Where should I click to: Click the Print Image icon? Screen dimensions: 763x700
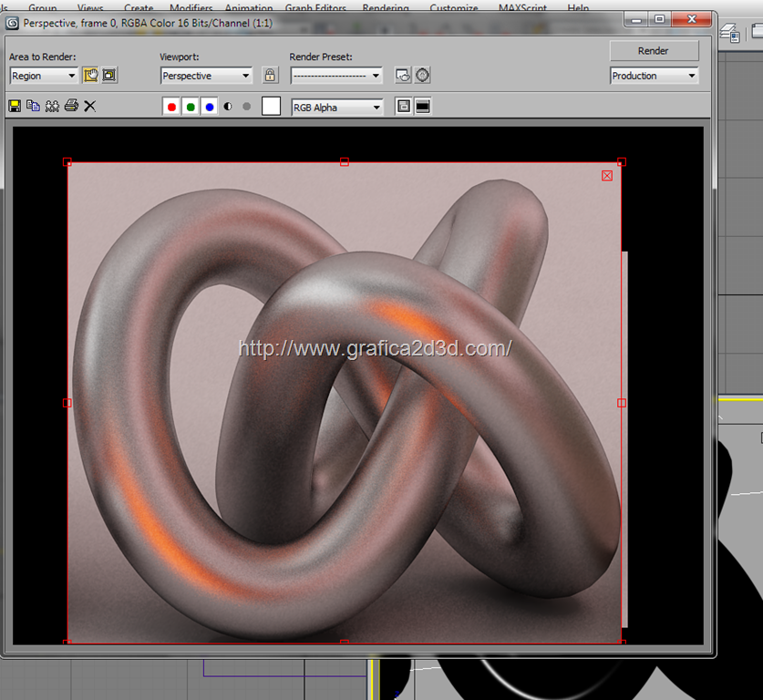click(71, 107)
